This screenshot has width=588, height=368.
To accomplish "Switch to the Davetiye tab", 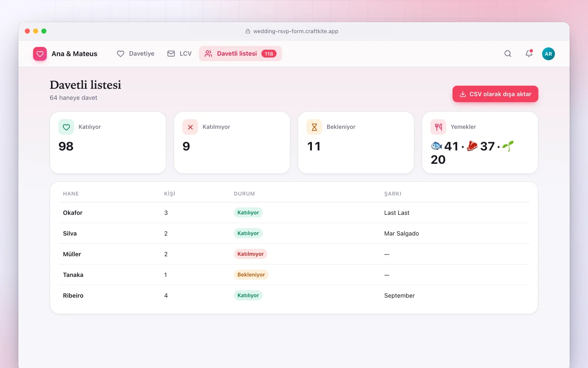I will coord(136,54).
